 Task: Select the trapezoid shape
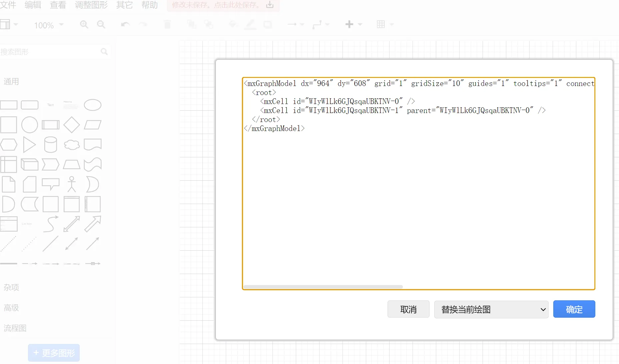click(72, 164)
